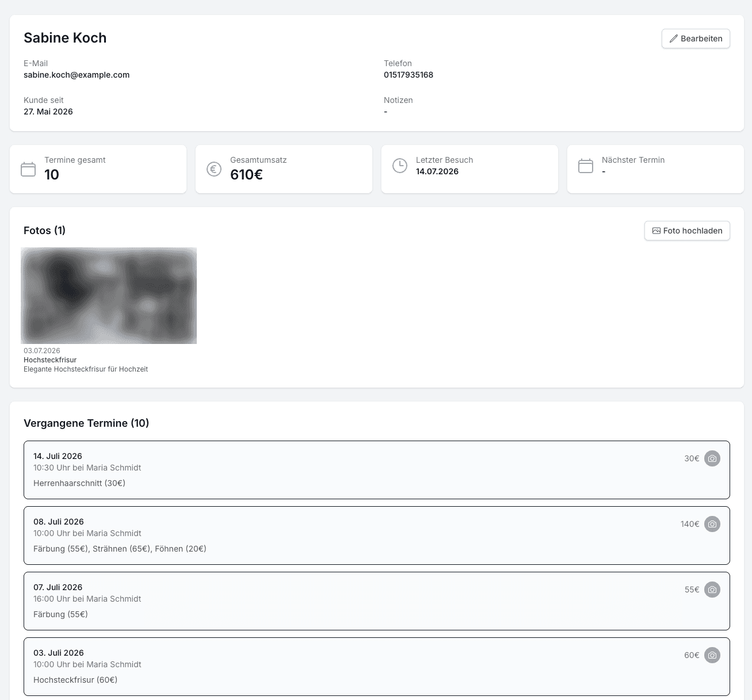Click the calendar icon beside Nächster Termin
Image resolution: width=752 pixels, height=700 pixels.
coord(586,166)
